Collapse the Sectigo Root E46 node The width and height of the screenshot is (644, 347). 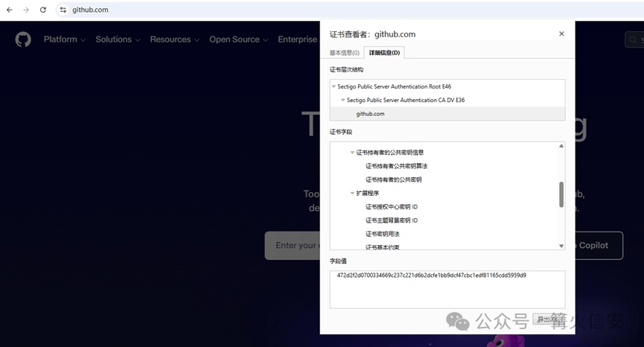click(334, 86)
